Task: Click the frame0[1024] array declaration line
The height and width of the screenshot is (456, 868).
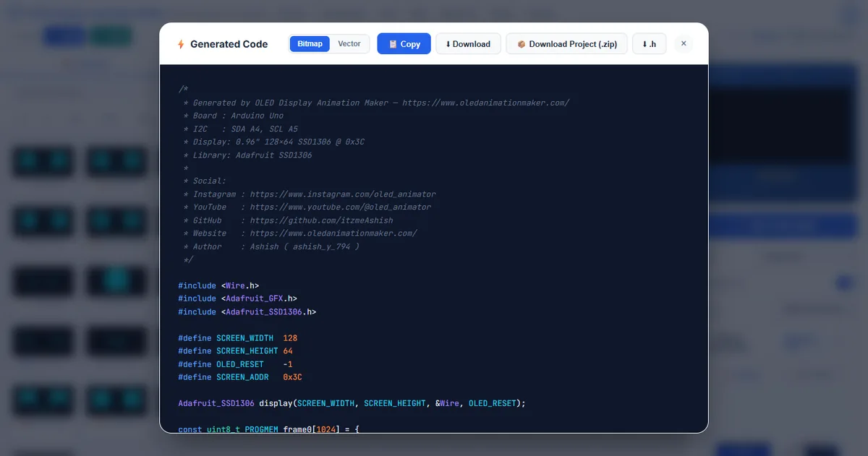Action: pyautogui.click(x=269, y=429)
